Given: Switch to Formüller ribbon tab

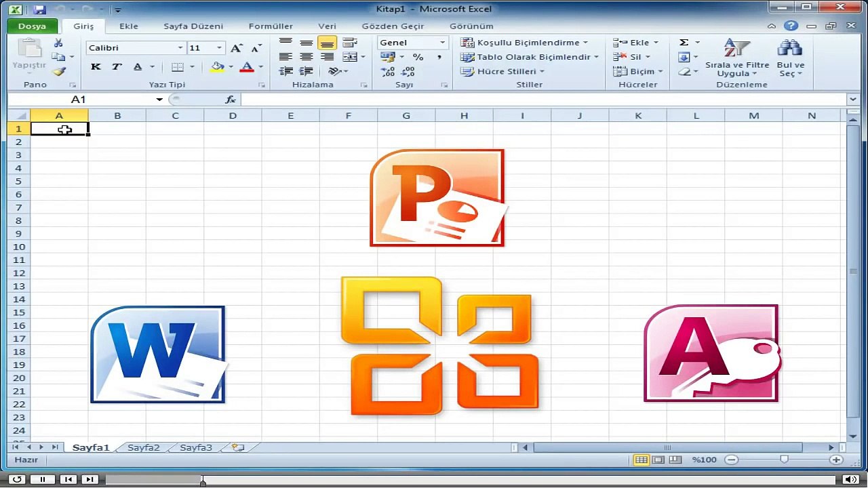Looking at the screenshot, I should pyautogui.click(x=271, y=26).
